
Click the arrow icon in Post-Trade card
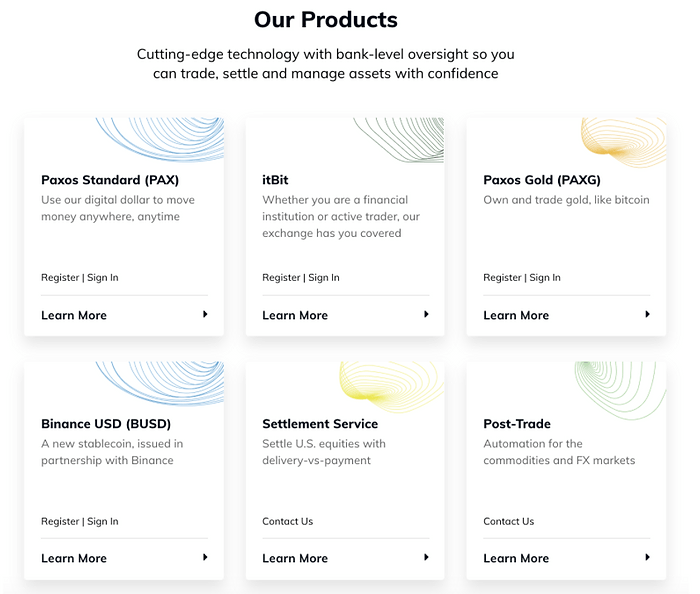click(647, 557)
